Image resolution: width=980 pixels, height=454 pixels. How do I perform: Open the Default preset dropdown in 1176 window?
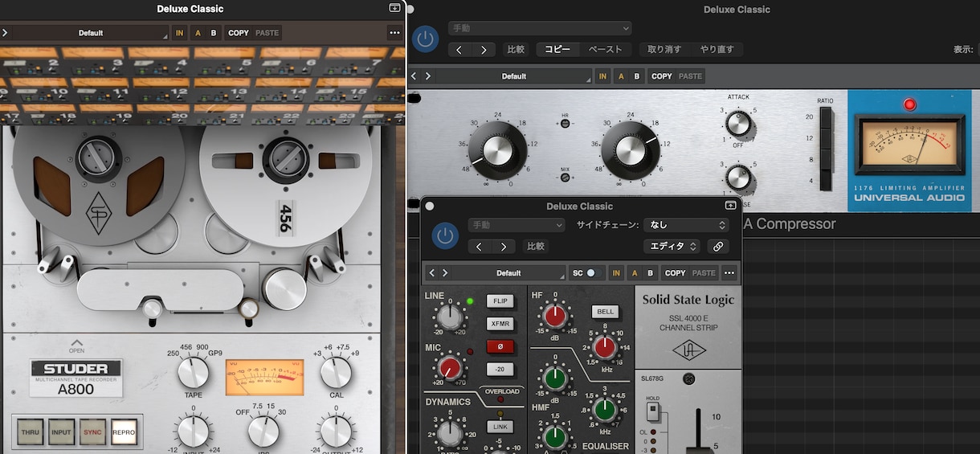pyautogui.click(x=514, y=76)
